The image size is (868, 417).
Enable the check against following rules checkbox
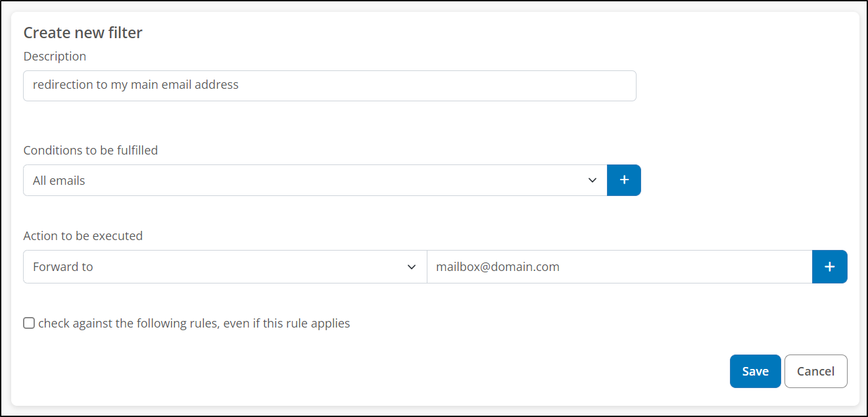[29, 323]
